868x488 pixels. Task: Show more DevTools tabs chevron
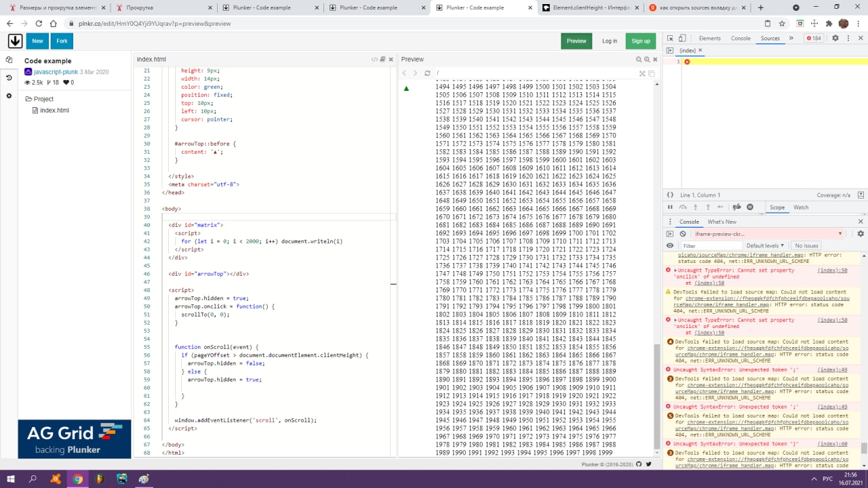pyautogui.click(x=791, y=39)
